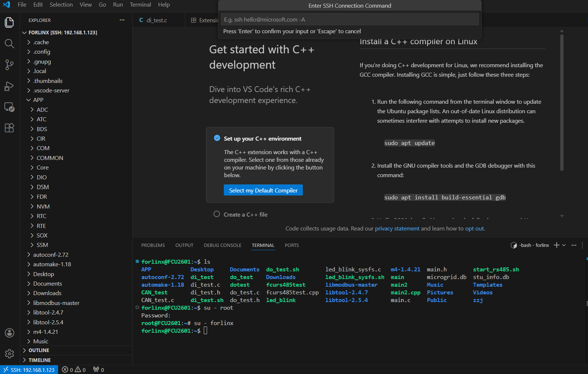Collapse the APP folder

(x=77, y=100)
